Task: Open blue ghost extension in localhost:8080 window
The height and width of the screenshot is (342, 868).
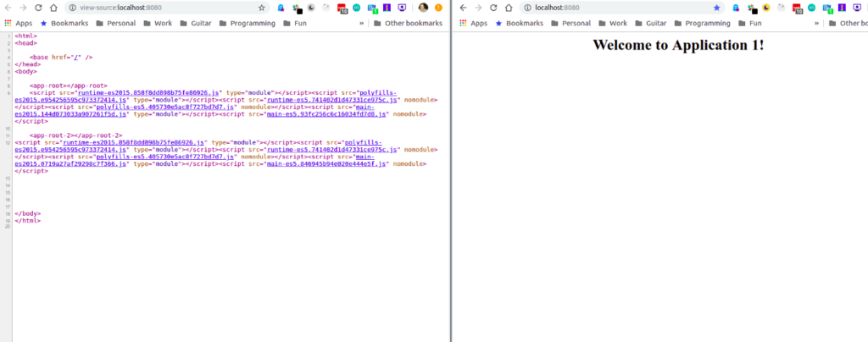Action: point(737,8)
